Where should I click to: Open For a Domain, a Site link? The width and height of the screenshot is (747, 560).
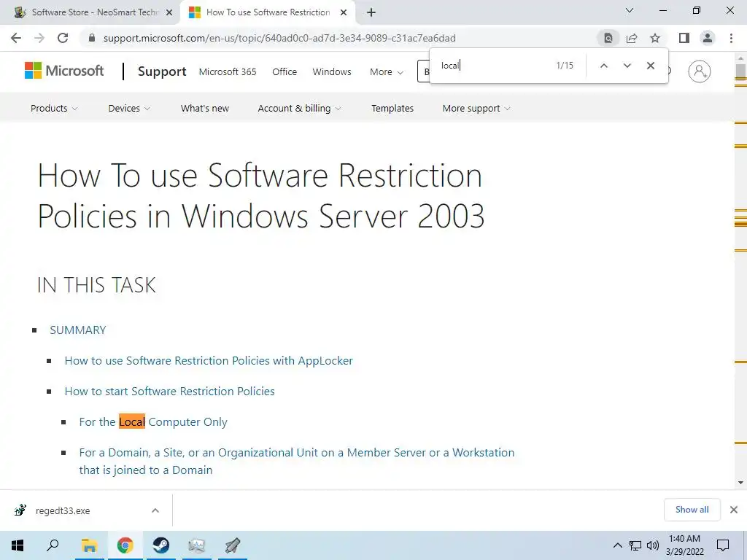[297, 461]
